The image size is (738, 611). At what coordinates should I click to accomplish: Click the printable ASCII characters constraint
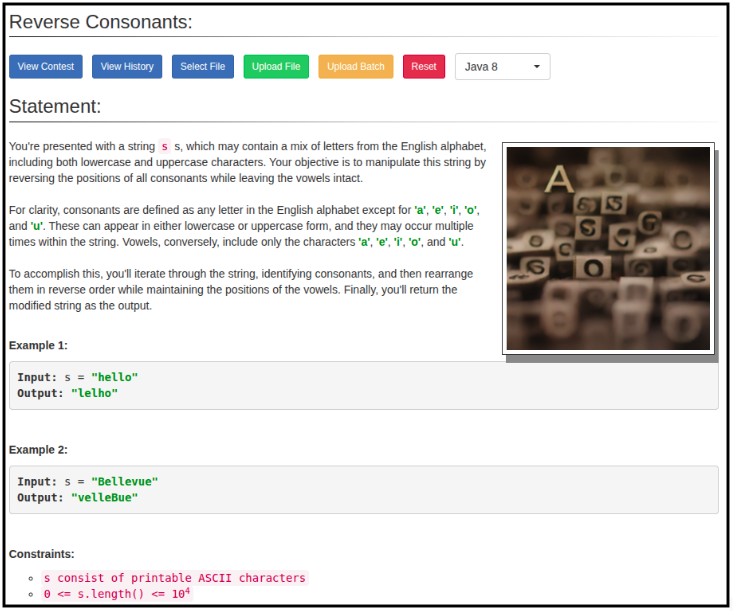click(x=174, y=577)
